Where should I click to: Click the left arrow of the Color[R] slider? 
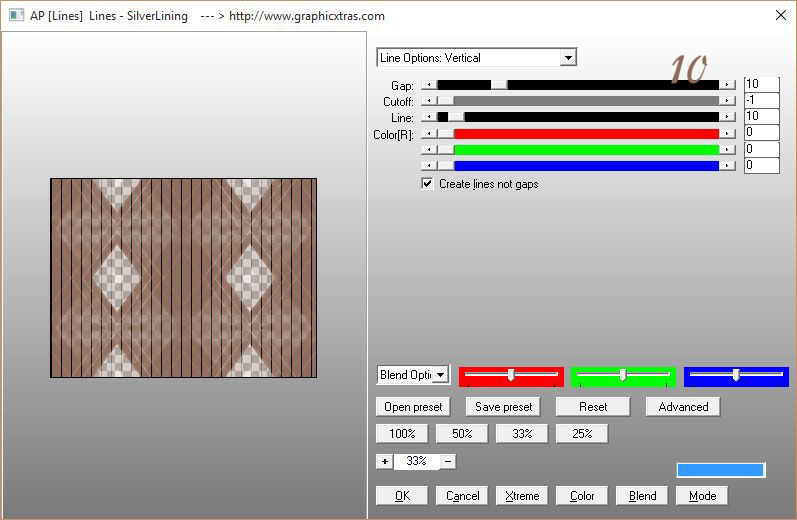(429, 134)
